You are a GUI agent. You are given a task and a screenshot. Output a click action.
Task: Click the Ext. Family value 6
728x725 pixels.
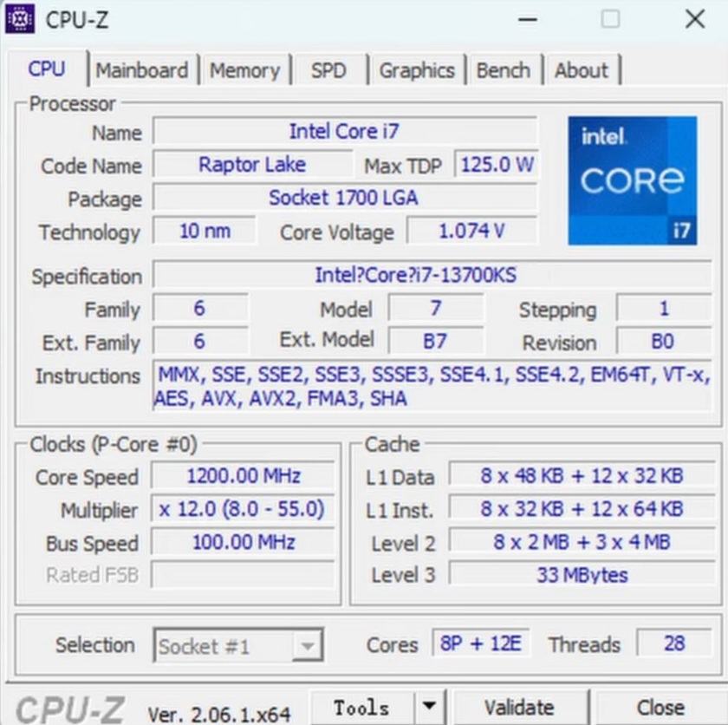point(200,342)
